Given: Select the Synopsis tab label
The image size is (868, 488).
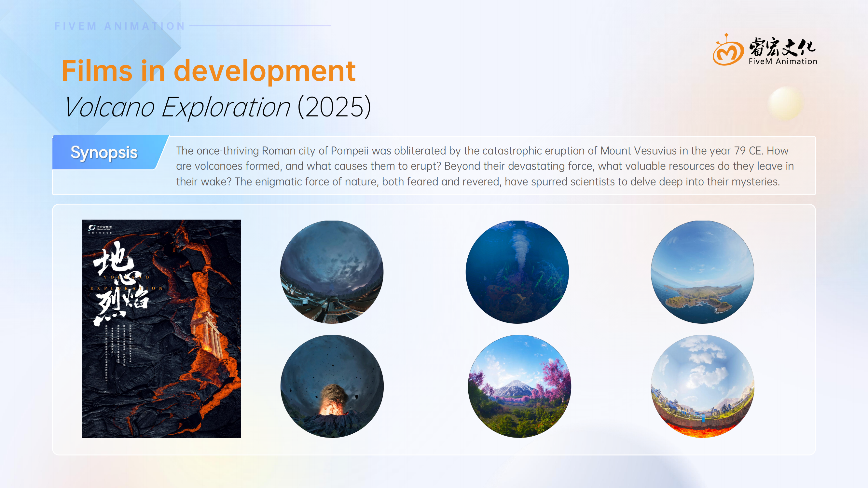Looking at the screenshot, I should click(x=104, y=153).
